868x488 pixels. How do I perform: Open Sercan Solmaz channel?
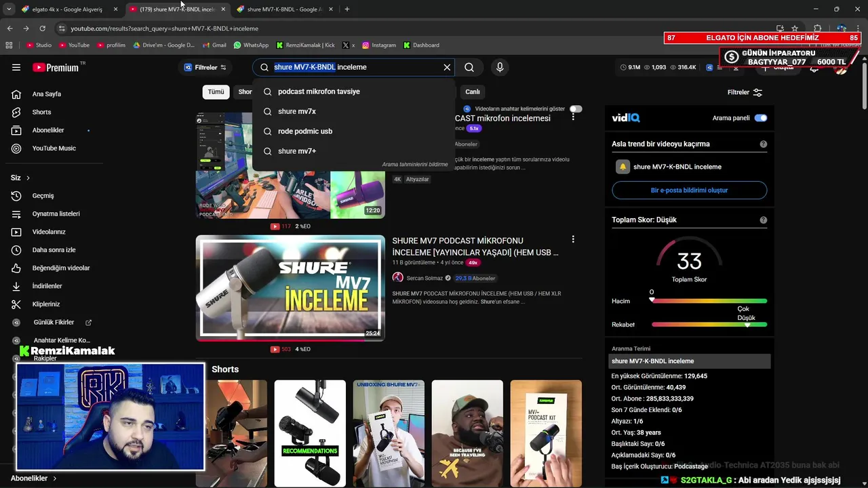pyautogui.click(x=425, y=278)
